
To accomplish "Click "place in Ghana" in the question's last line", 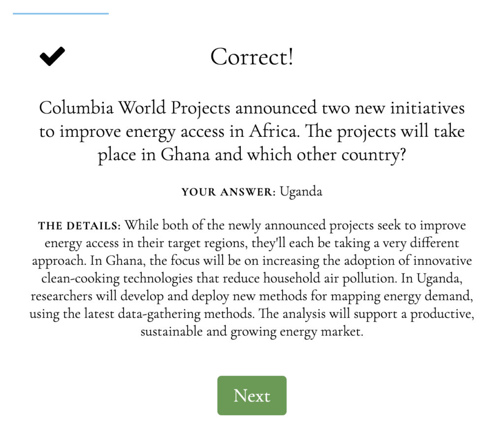I will (154, 155).
